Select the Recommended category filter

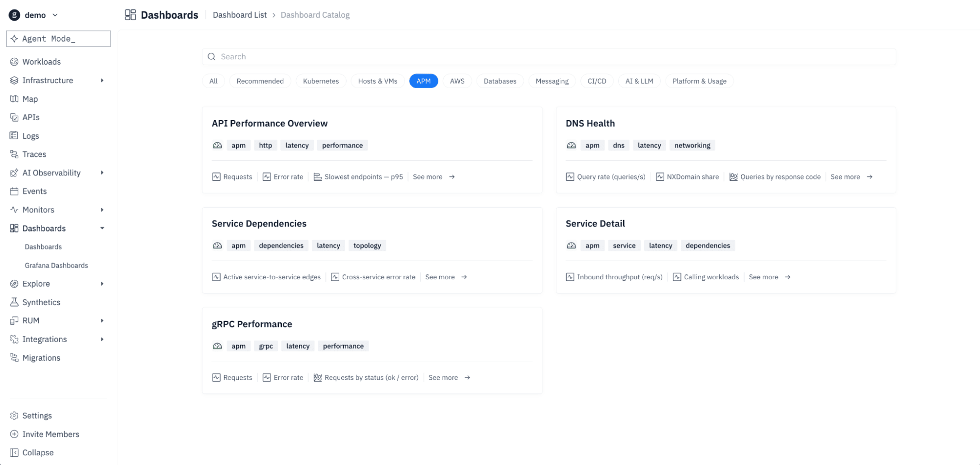point(260,81)
